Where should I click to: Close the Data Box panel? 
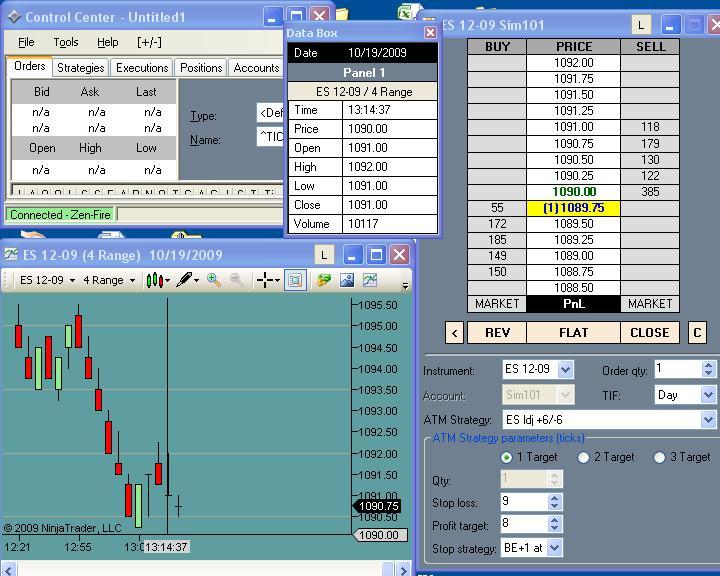click(x=430, y=33)
